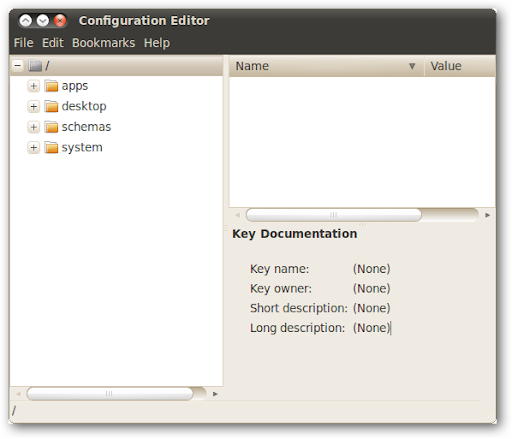The height and width of the screenshot is (439, 512).
Task: Click the apps folder icon
Action: coord(51,86)
